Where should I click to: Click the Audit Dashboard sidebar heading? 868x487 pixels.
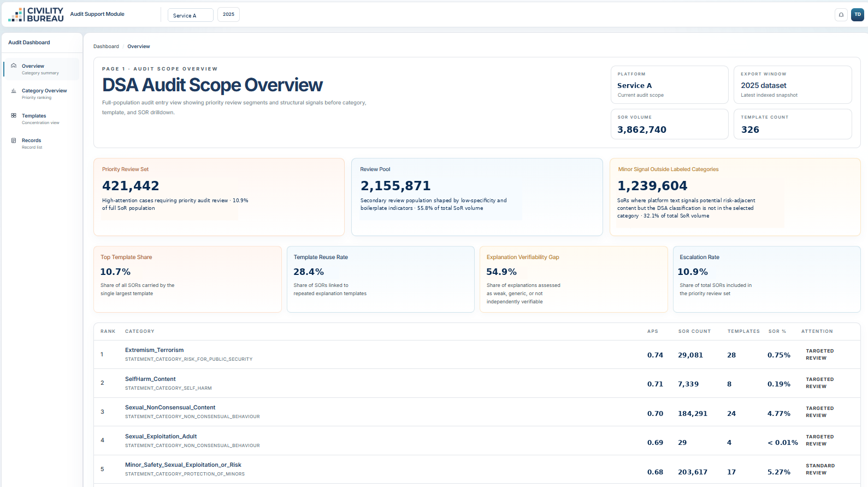29,43
